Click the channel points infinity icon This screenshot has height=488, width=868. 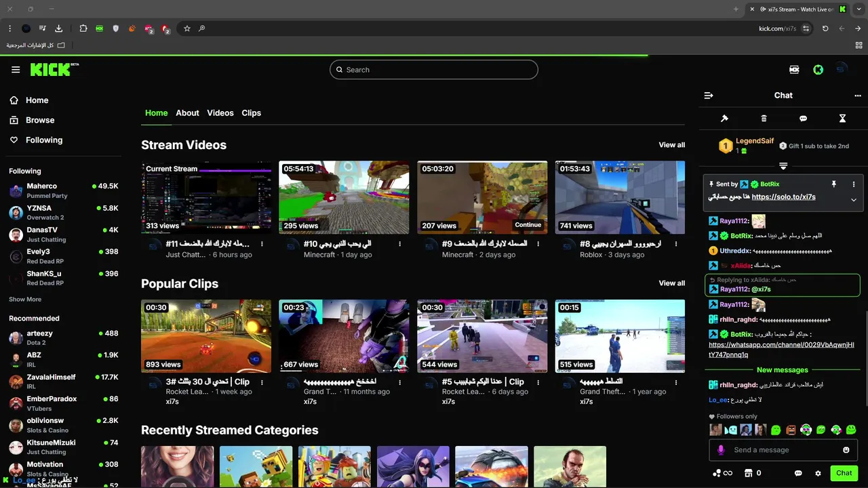(722, 473)
